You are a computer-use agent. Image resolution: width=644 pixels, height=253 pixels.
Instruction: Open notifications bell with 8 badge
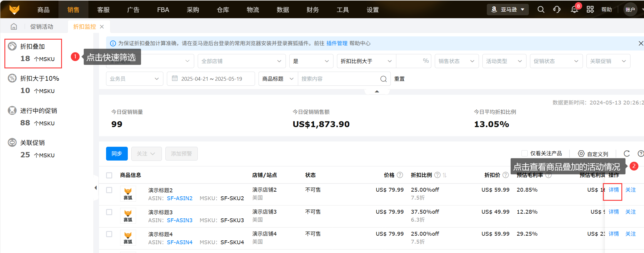pos(574,10)
